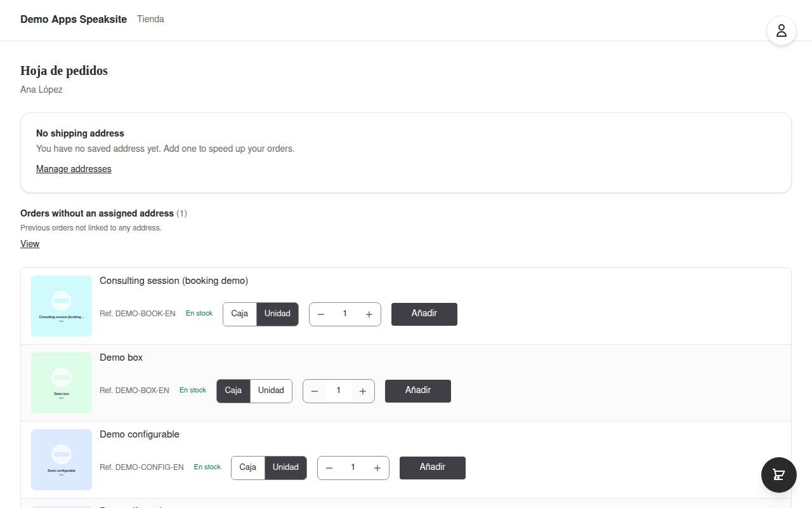Edit quantity field for Demo configurable
The width and height of the screenshot is (812, 508).
(353, 468)
